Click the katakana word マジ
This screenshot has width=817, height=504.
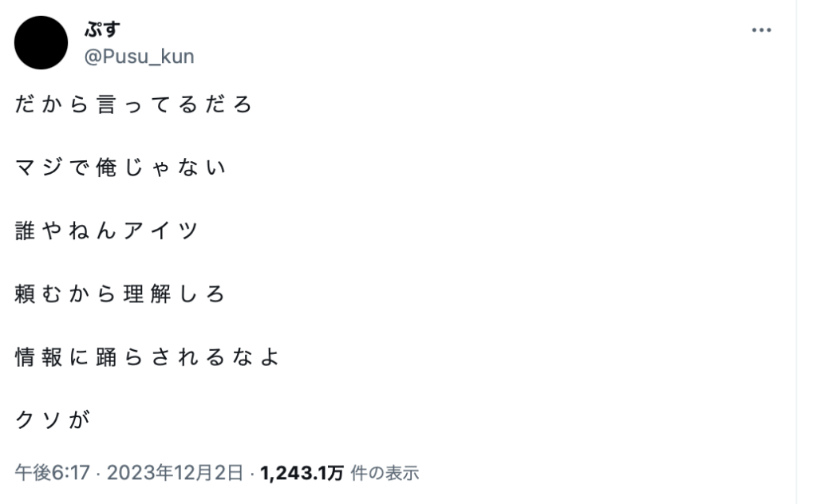click(x=37, y=167)
